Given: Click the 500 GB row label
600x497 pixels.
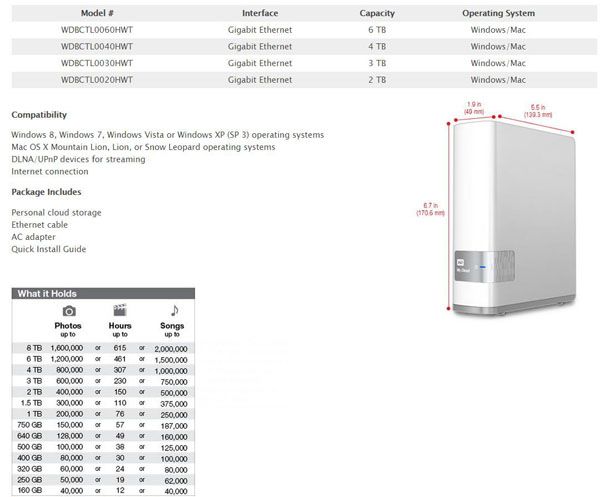Looking at the screenshot, I should tap(30, 447).
